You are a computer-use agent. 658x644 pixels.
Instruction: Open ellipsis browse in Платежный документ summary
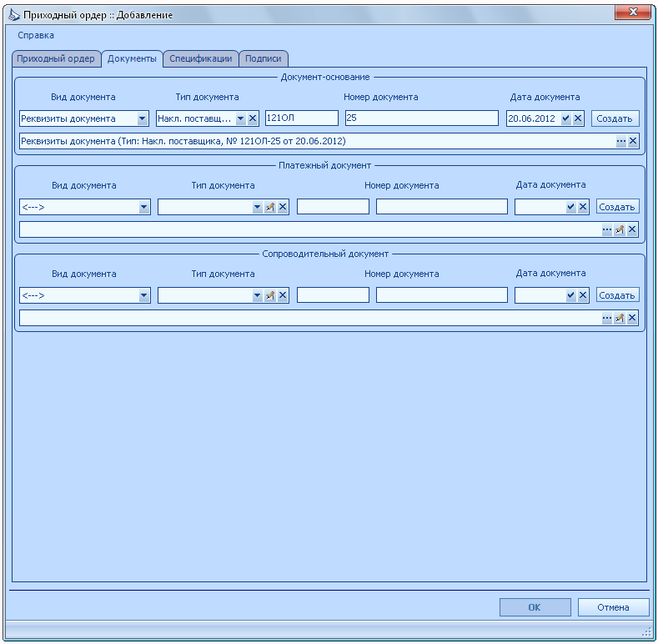pyautogui.click(x=607, y=229)
